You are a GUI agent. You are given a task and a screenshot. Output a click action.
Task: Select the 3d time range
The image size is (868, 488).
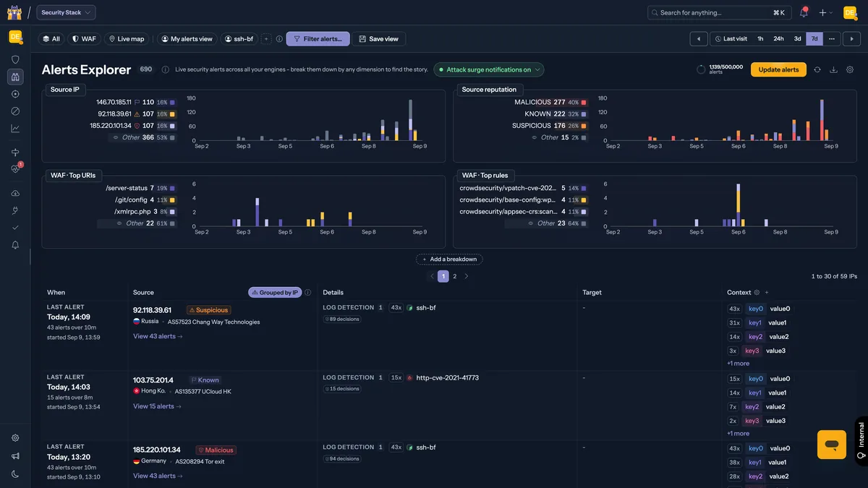point(797,39)
